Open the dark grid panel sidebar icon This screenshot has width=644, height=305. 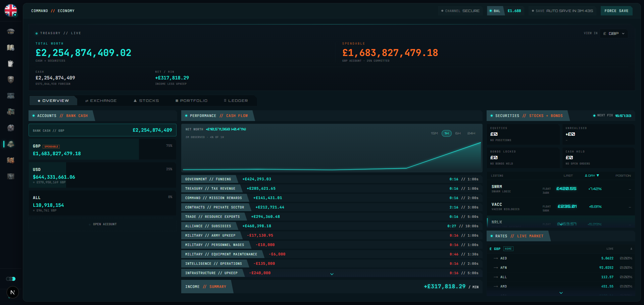point(11,176)
